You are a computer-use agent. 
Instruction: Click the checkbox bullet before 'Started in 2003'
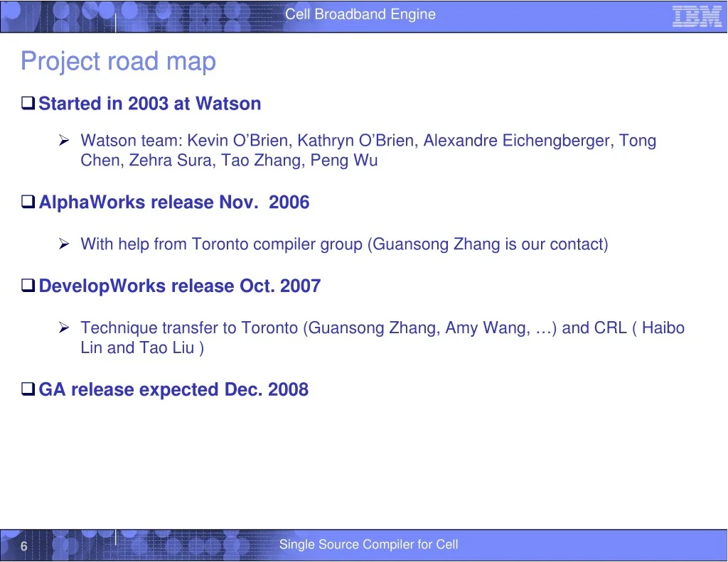click(28, 102)
